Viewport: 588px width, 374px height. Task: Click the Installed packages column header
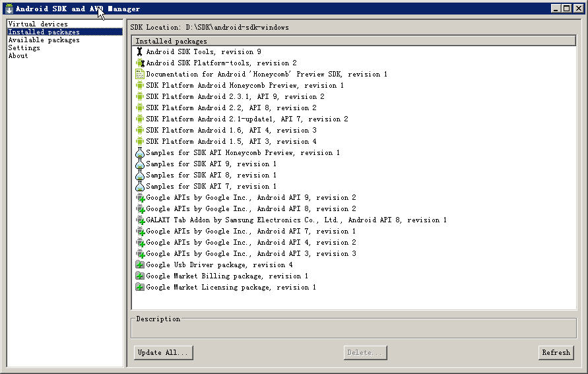point(354,41)
